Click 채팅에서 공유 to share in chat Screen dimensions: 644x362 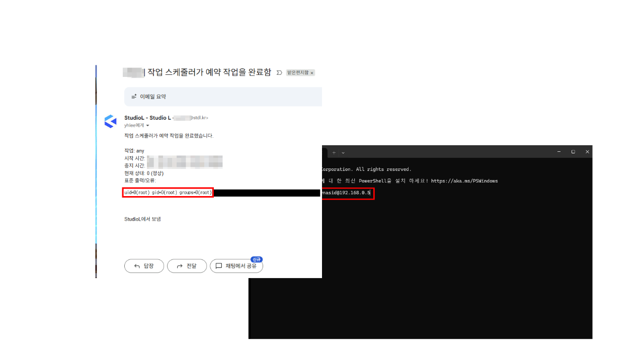coord(236,265)
